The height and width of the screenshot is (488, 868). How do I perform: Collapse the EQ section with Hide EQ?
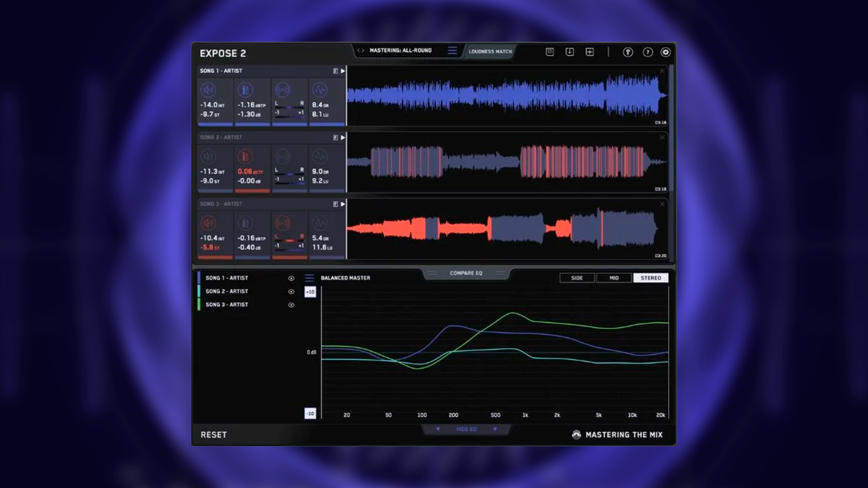(466, 430)
